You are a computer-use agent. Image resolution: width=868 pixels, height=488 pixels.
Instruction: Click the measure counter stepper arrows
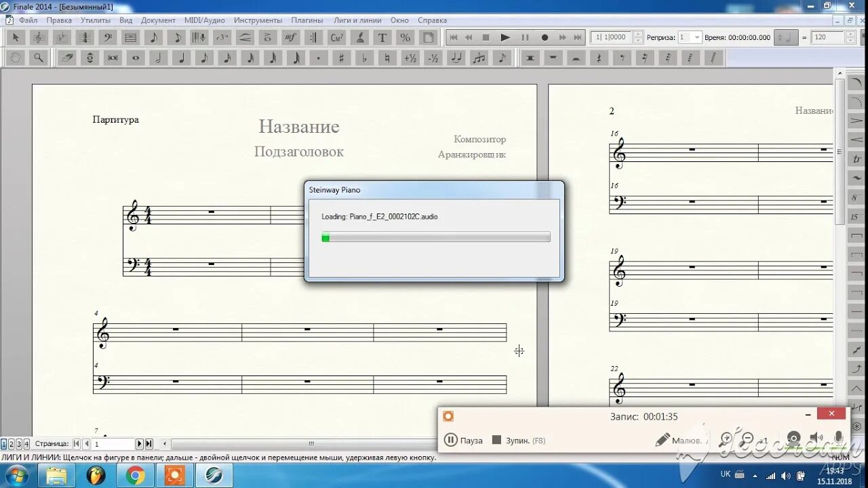(637, 37)
